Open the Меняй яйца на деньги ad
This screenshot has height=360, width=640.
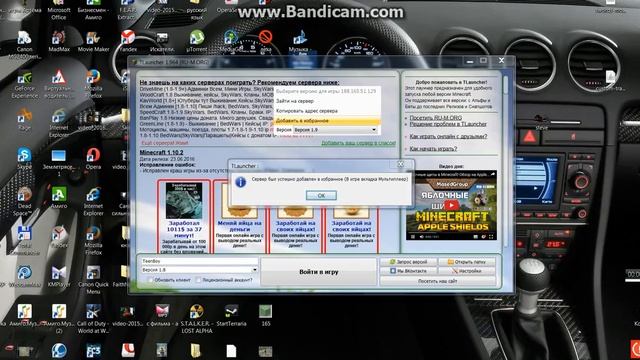click(240, 216)
